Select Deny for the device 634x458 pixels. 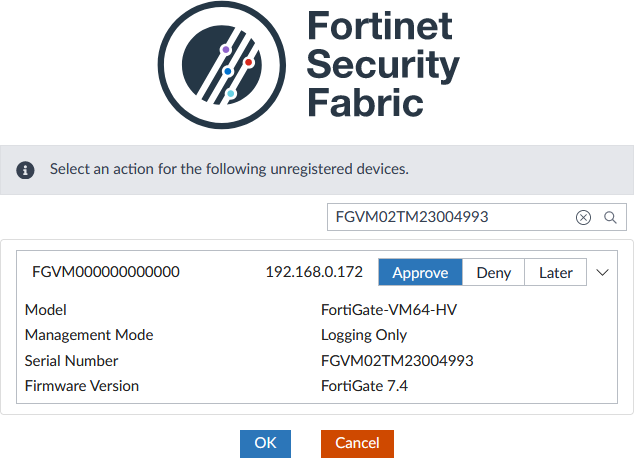click(494, 272)
